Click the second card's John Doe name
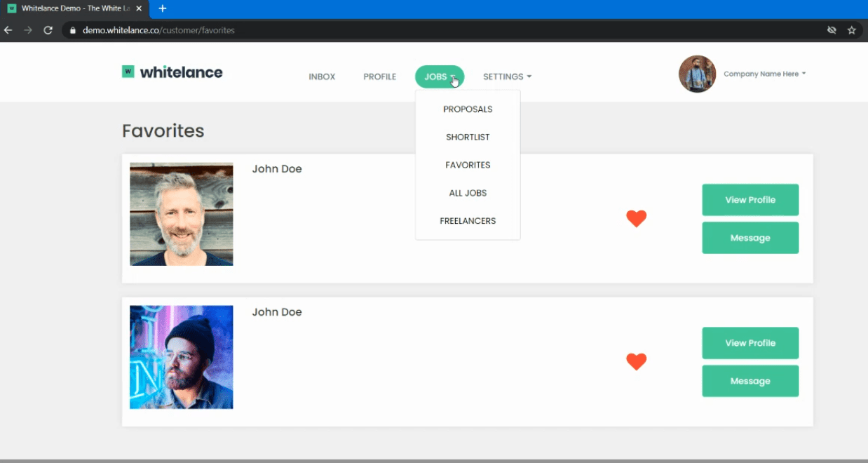This screenshot has width=868, height=463. (277, 312)
